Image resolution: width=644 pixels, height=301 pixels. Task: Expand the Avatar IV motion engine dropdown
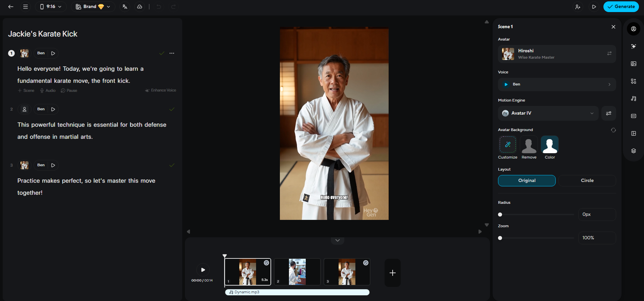(x=548, y=113)
